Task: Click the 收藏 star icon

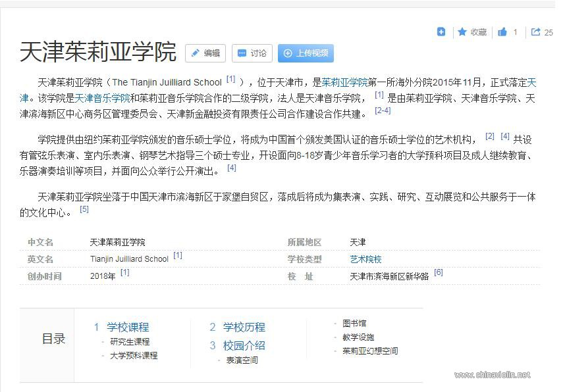Action: click(462, 32)
